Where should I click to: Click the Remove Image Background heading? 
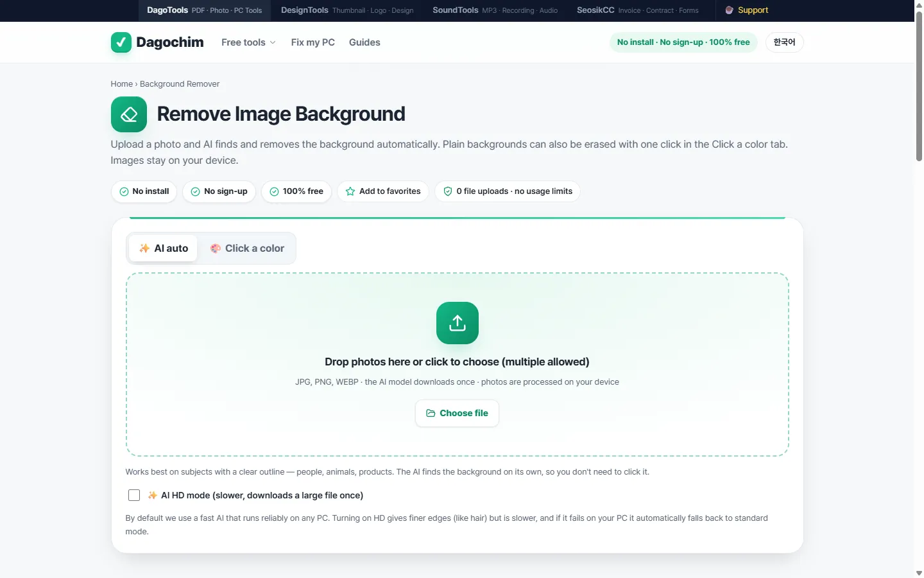pyautogui.click(x=281, y=114)
